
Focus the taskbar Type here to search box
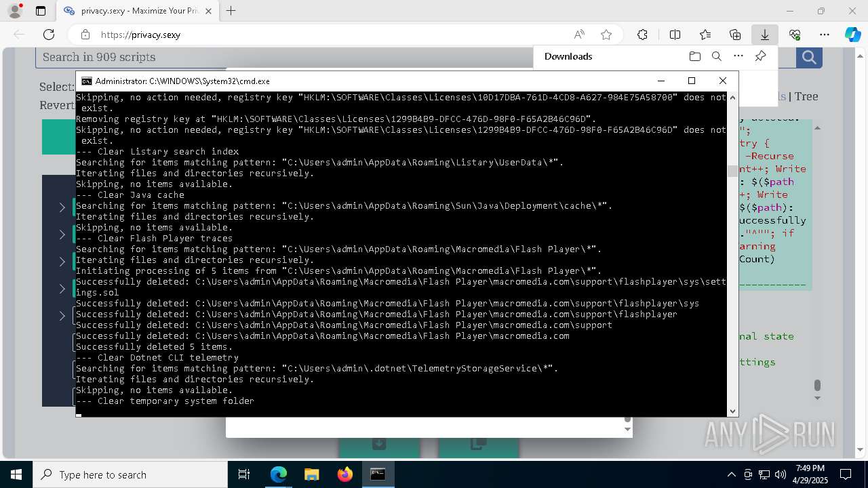tap(130, 474)
